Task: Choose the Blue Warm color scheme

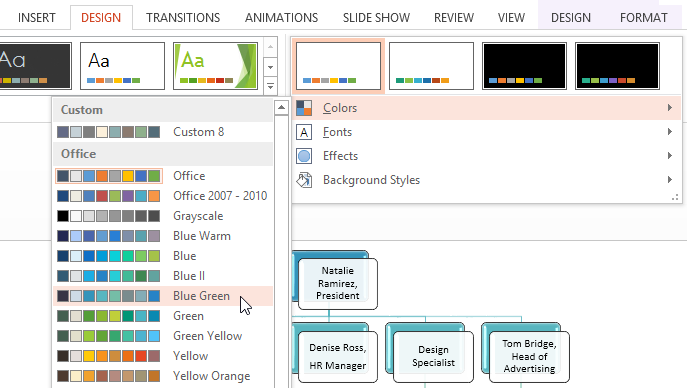Action: pyautogui.click(x=163, y=236)
